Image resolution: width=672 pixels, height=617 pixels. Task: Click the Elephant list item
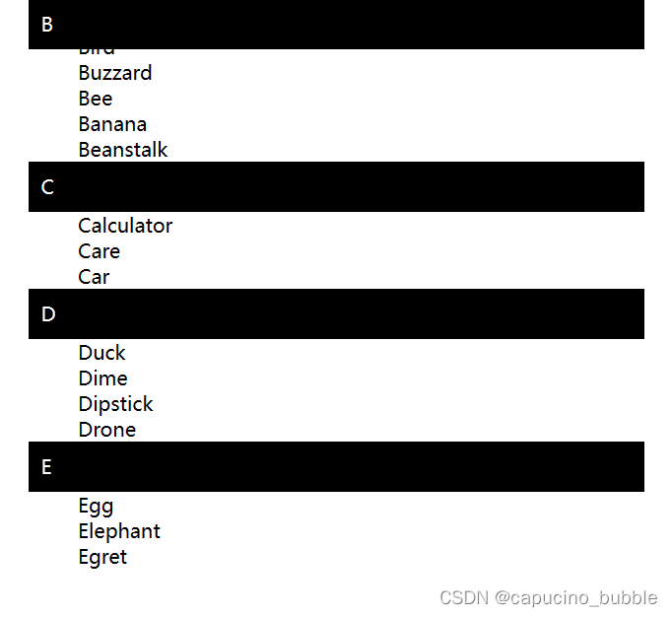pos(119,531)
